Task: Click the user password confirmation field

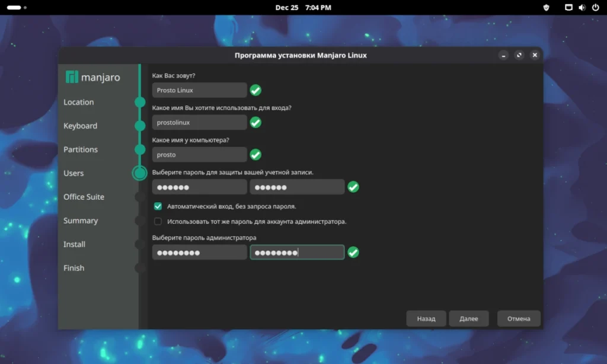Action: [x=298, y=187]
